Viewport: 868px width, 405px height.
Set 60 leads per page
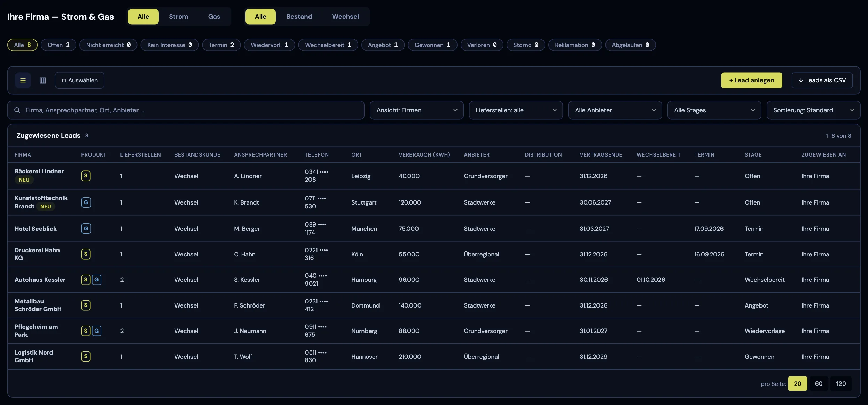(x=819, y=384)
